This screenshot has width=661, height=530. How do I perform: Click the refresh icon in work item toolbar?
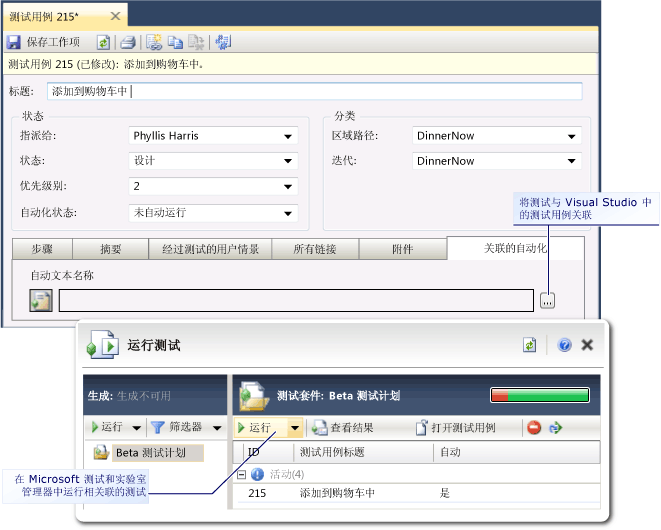pyautogui.click(x=103, y=42)
